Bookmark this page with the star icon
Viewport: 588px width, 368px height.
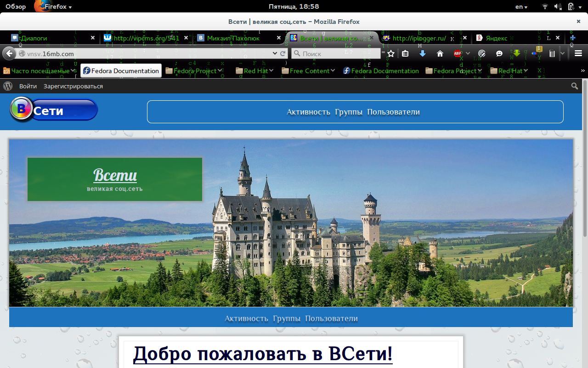tap(391, 54)
